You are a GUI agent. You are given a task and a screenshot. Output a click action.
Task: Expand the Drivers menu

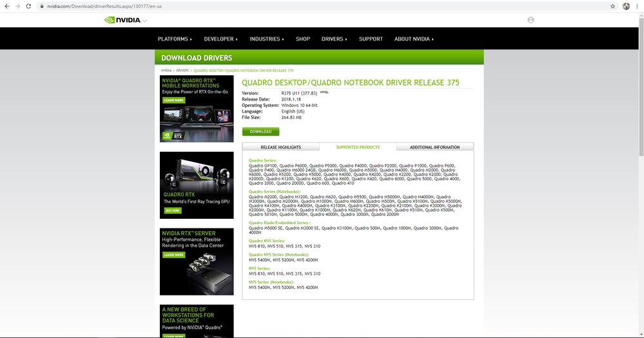coord(334,39)
